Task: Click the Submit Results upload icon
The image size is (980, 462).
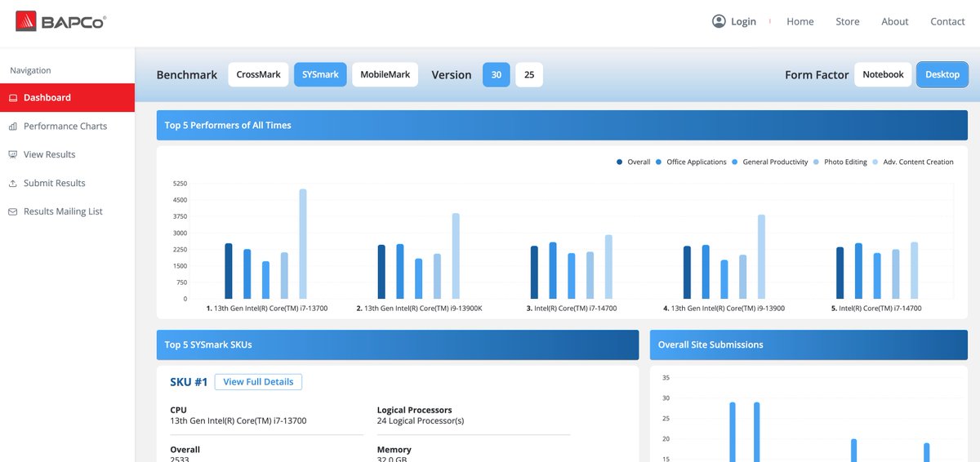Action: pyautogui.click(x=13, y=184)
